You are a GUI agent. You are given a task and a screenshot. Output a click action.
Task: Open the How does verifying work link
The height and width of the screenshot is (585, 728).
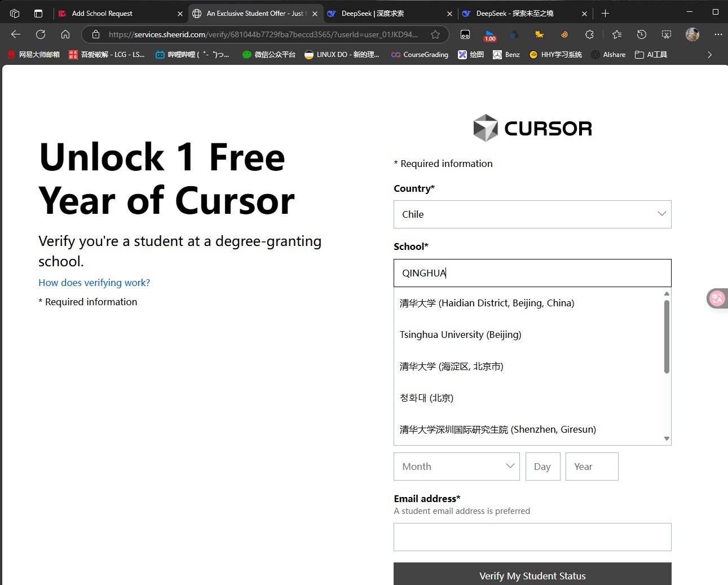tap(94, 283)
